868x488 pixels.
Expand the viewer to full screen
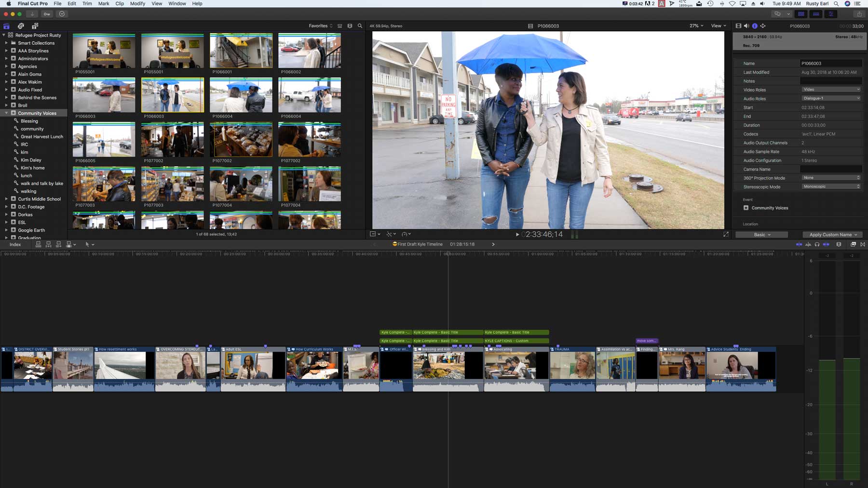coord(726,235)
